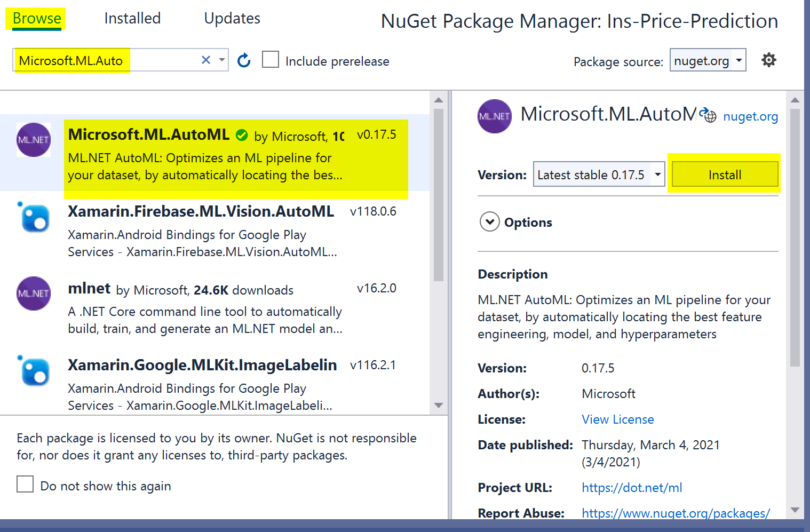Click the Description heading in details

513,274
